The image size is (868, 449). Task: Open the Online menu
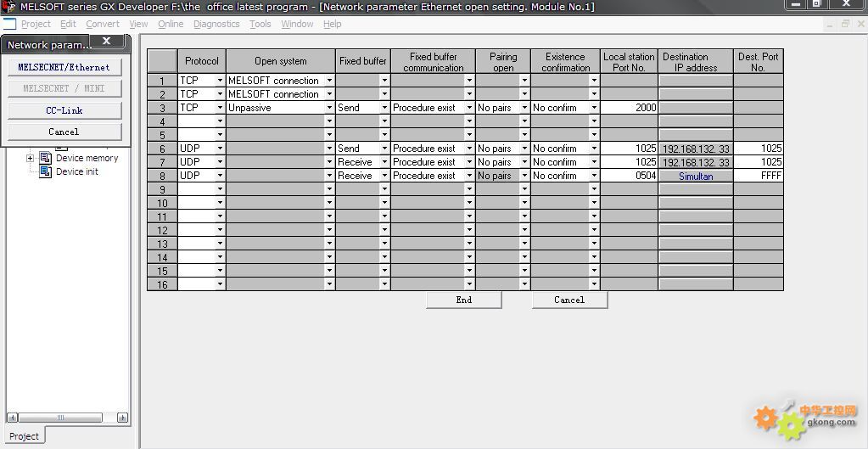(171, 24)
